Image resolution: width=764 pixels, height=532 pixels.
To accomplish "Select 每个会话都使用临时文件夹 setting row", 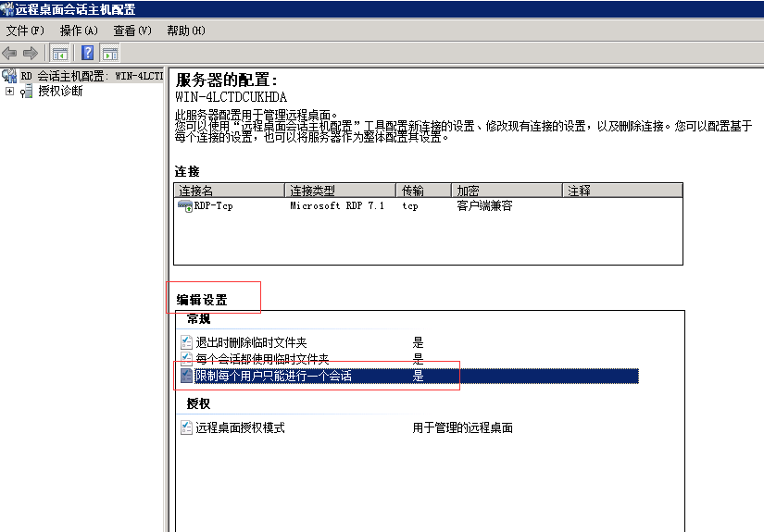I will tap(261, 359).
